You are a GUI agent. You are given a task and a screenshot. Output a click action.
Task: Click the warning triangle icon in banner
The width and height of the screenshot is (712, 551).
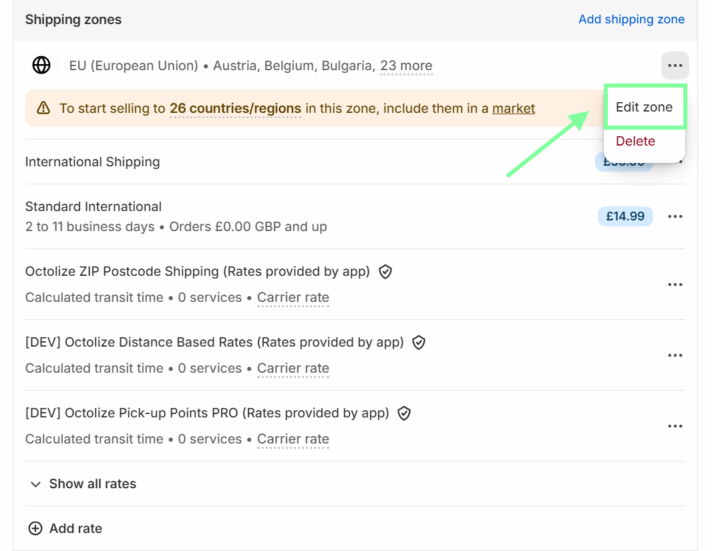43,108
